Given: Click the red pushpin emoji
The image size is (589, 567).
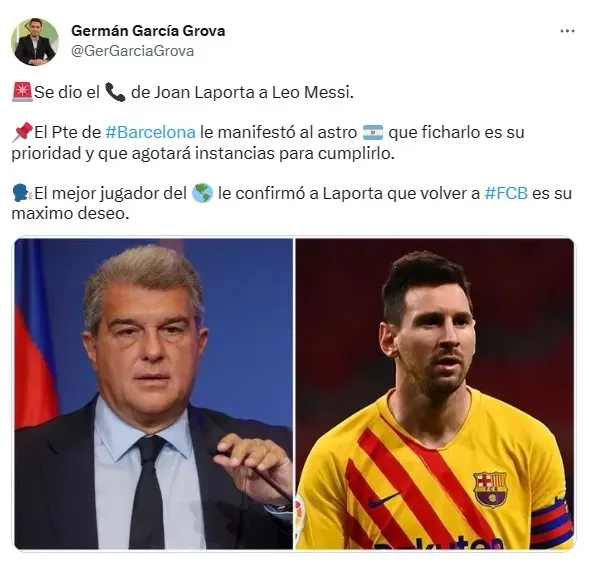Looking at the screenshot, I should 22,133.
